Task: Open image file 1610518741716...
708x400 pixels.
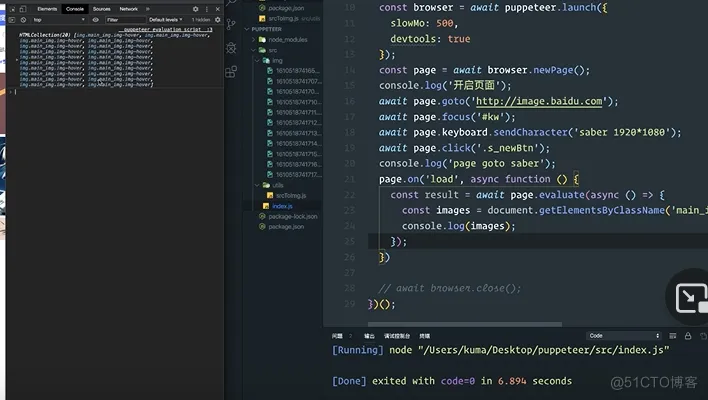Action: 298,164
